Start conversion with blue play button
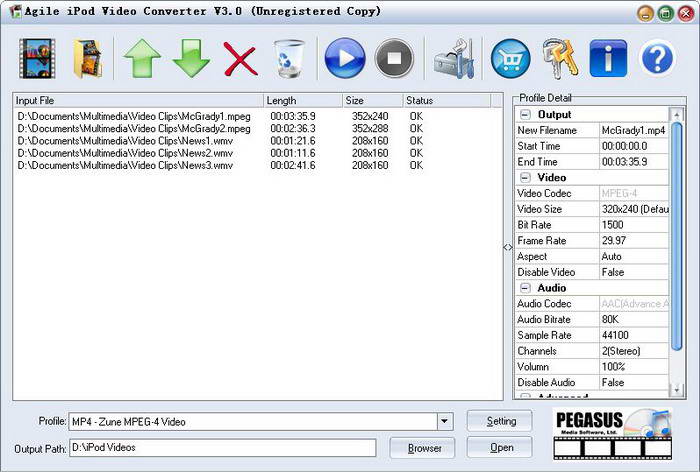The width and height of the screenshot is (700, 472). point(345,58)
